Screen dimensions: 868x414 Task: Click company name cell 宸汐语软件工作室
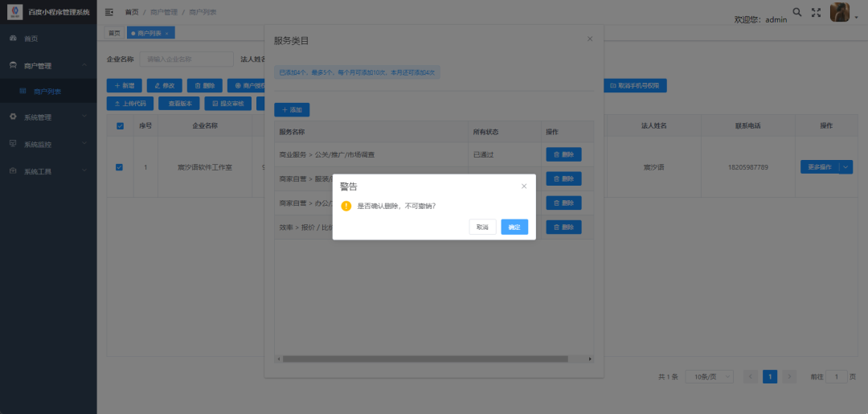(x=204, y=167)
